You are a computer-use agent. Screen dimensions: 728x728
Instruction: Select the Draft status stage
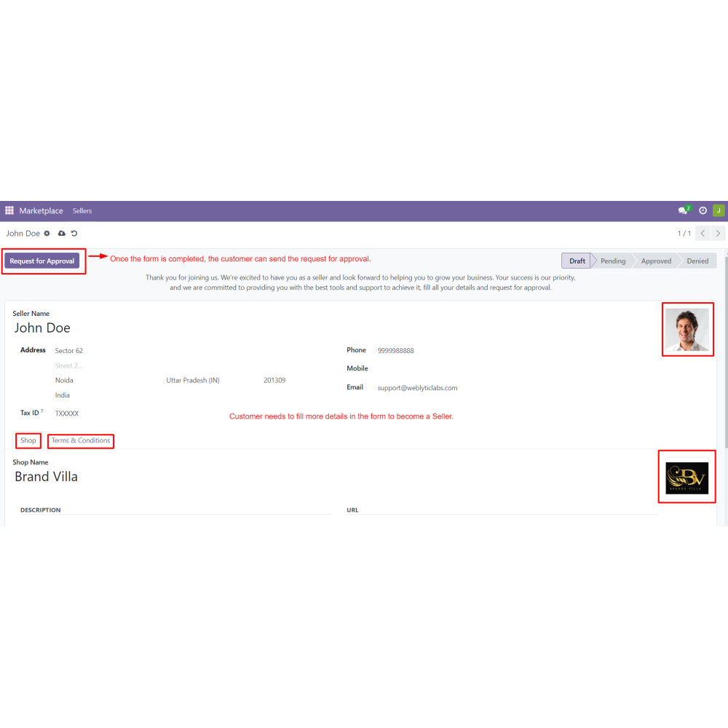point(577,261)
